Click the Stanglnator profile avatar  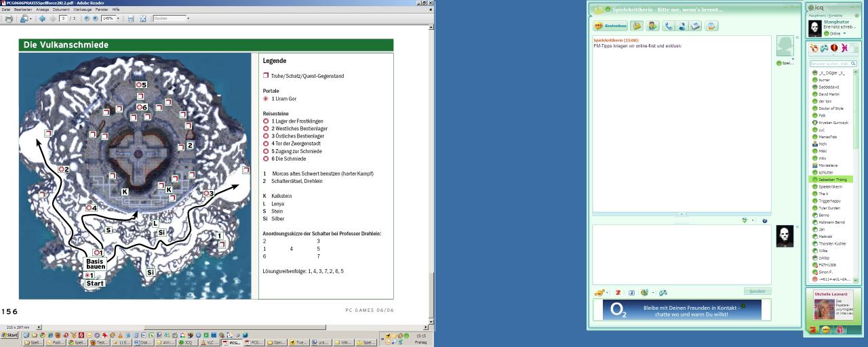(815, 27)
